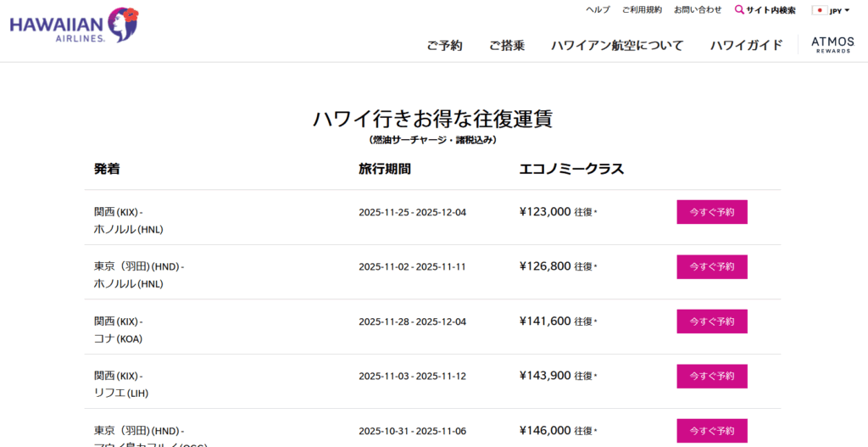Click the ヘルプ link
The image size is (868, 447).
click(x=598, y=10)
